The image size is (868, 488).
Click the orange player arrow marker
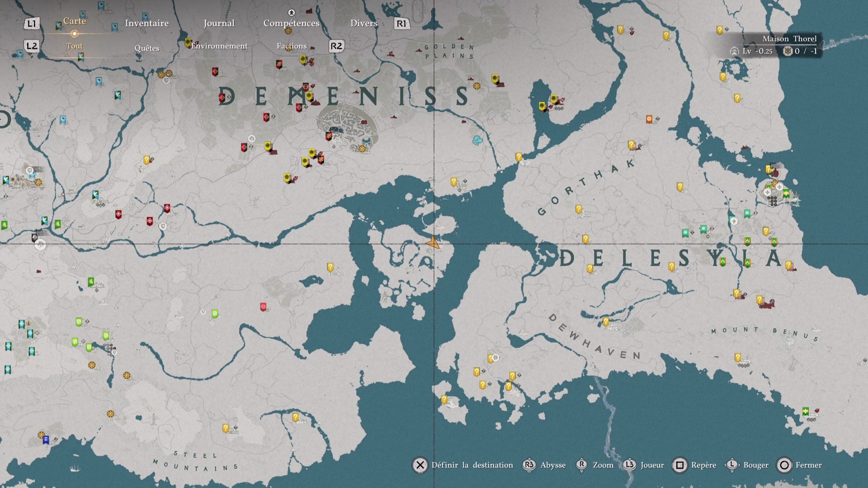click(433, 244)
